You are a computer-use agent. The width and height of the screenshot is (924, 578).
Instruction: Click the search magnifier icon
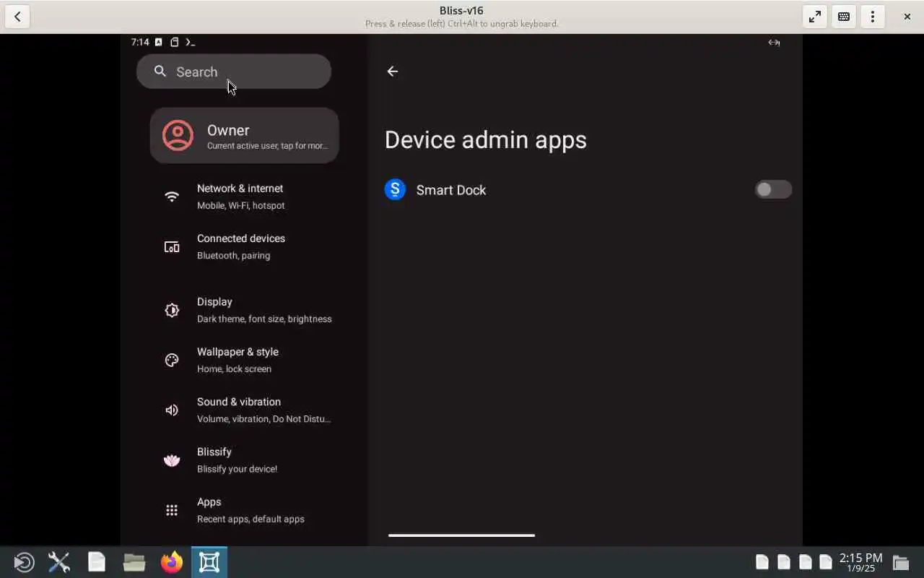(160, 71)
